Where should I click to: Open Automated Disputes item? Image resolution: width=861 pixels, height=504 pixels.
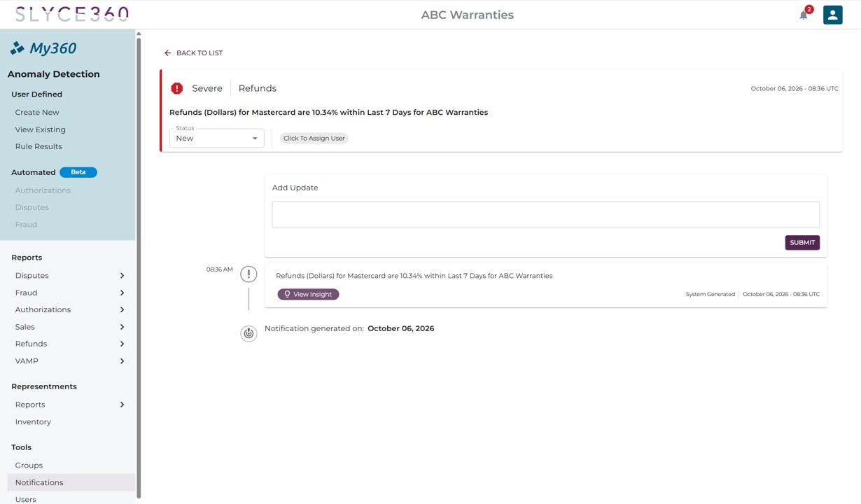click(32, 207)
